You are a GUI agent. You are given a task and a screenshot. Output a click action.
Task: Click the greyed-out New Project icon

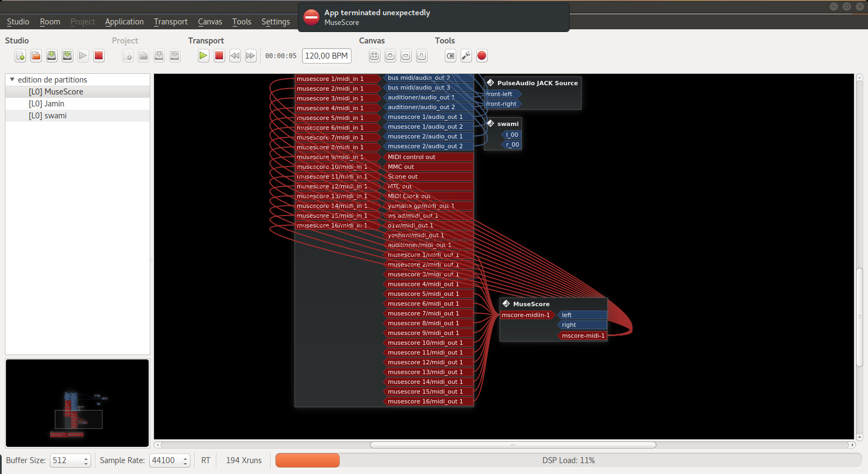click(x=127, y=55)
